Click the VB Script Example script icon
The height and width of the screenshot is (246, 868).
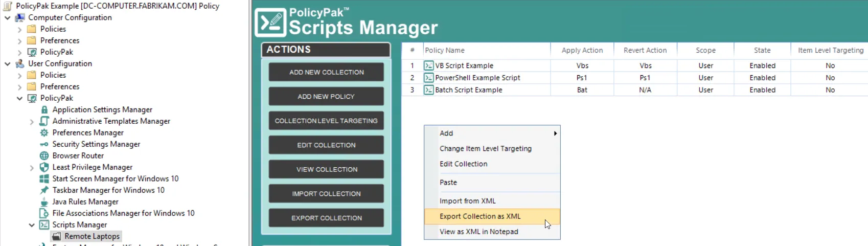[x=428, y=65]
